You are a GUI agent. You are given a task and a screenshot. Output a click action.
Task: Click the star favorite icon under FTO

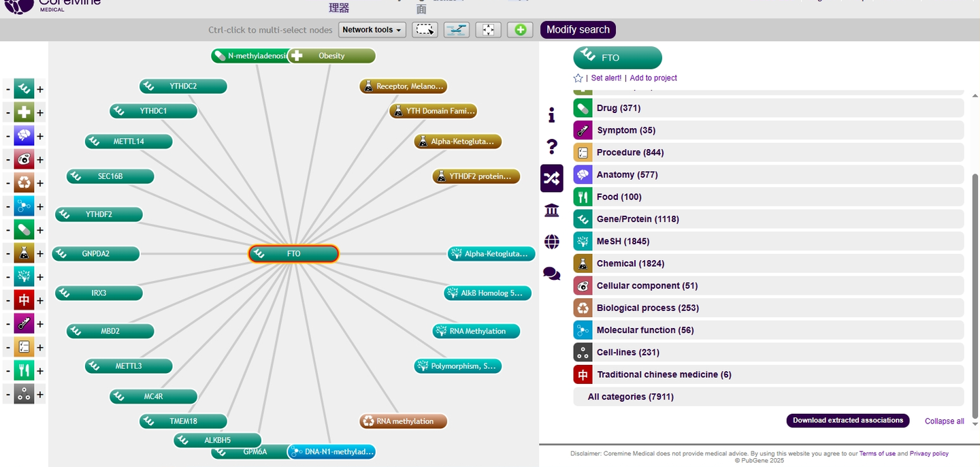pos(578,78)
